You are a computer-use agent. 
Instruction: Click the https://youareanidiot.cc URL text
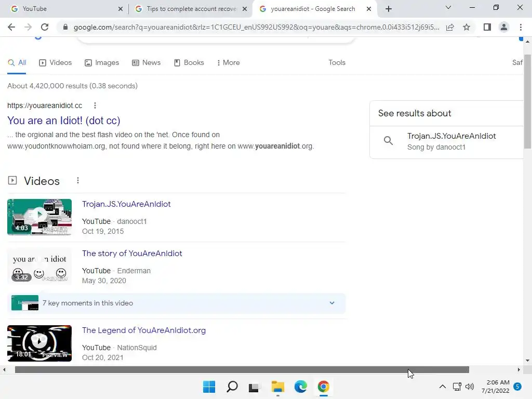coord(45,105)
